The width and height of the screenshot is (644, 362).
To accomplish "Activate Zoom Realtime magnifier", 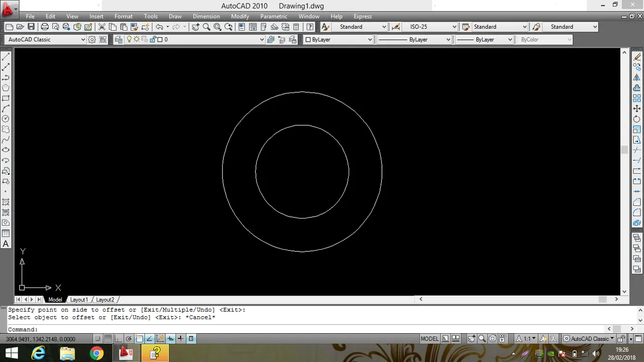I will [x=206, y=27].
